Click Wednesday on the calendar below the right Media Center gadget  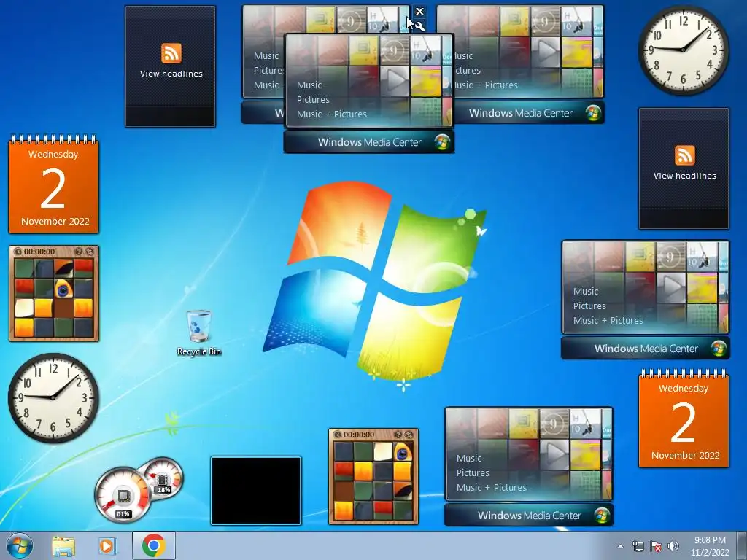pyautogui.click(x=683, y=389)
